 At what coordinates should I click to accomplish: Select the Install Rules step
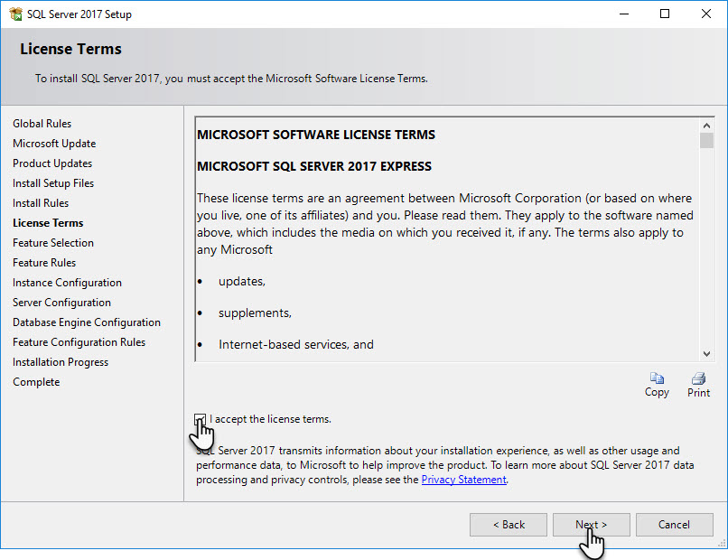[x=41, y=203]
